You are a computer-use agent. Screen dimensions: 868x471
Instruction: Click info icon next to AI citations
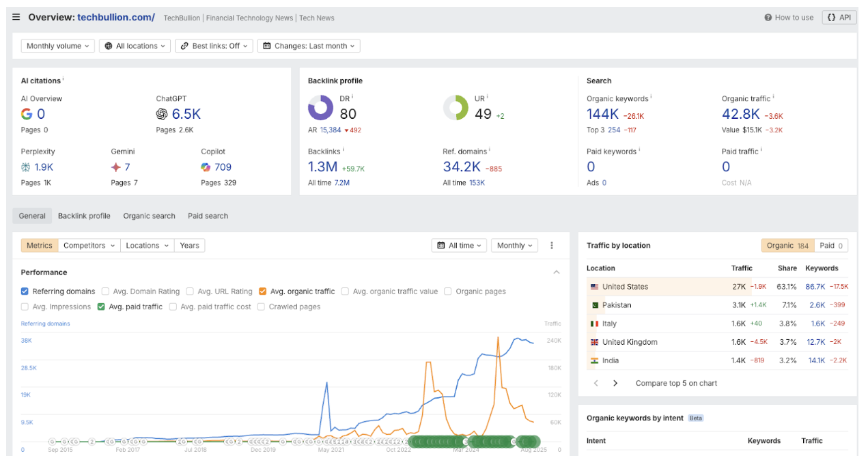[64, 79]
